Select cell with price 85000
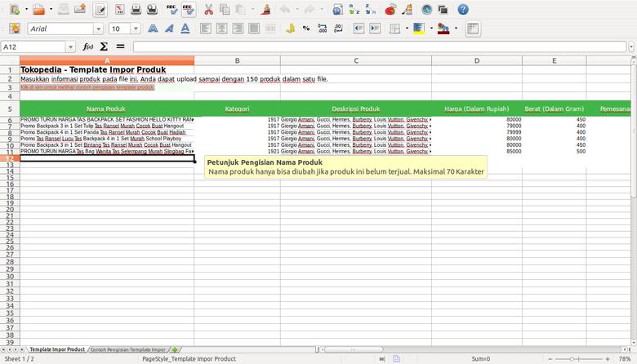Image resolution: width=637 pixels, height=364 pixels. pyautogui.click(x=477, y=151)
